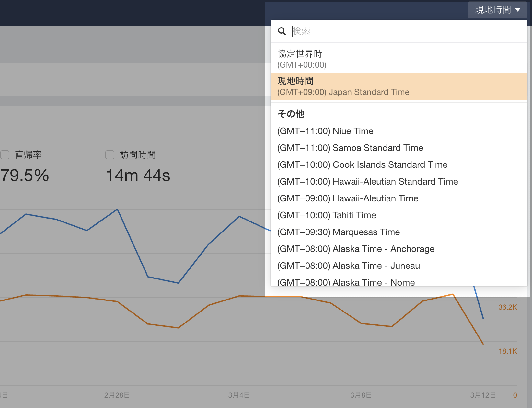Enable the 直帰率 checkbox
The width and height of the screenshot is (532, 408).
(x=5, y=155)
